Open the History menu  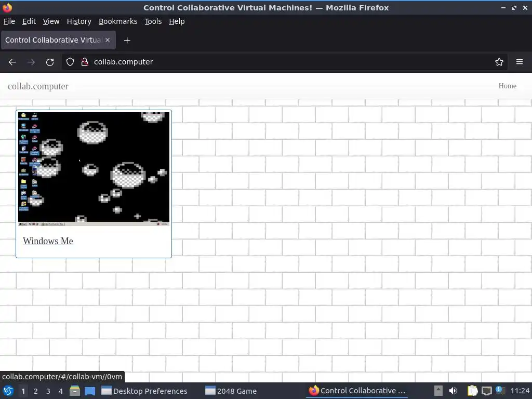tap(79, 21)
